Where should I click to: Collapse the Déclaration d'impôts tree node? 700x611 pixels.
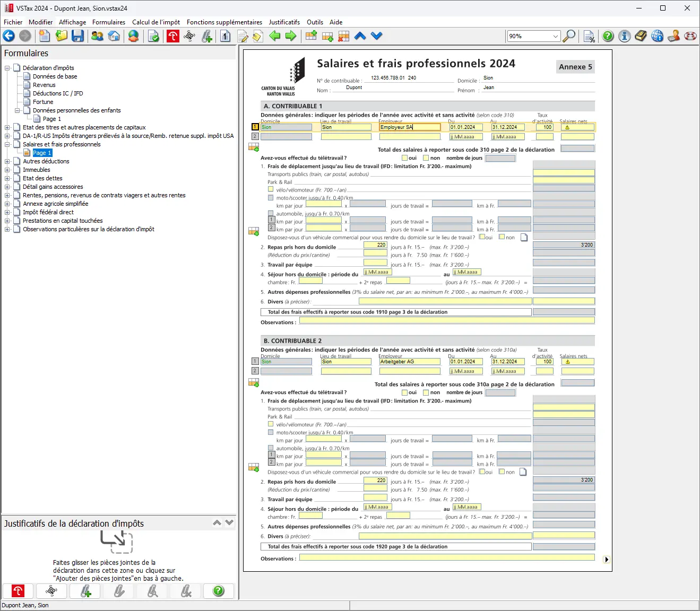pos(7,68)
